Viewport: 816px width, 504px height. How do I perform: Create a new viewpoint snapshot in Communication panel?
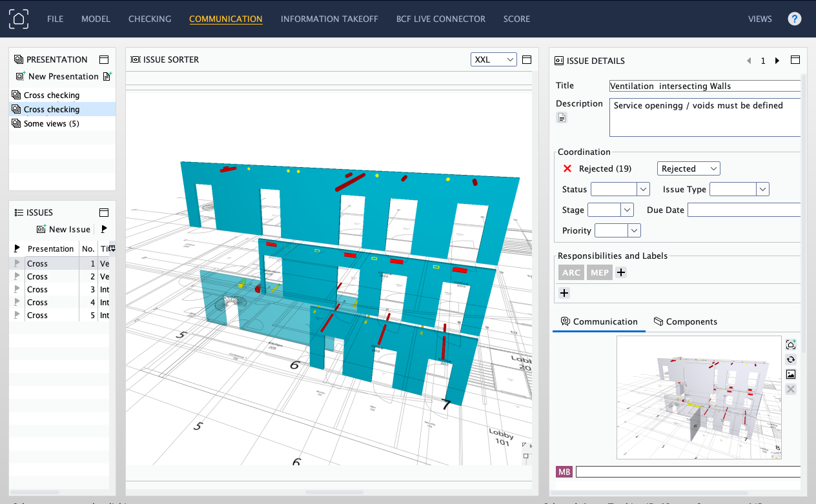790,345
